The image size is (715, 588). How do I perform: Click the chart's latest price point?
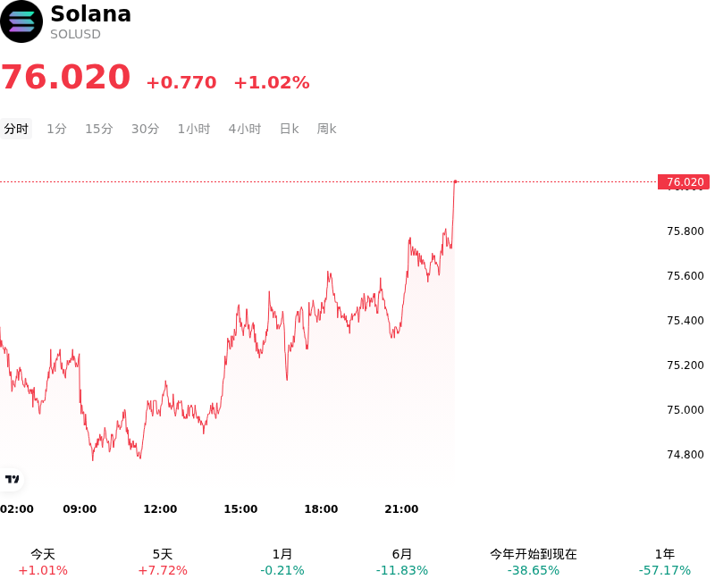point(455,182)
